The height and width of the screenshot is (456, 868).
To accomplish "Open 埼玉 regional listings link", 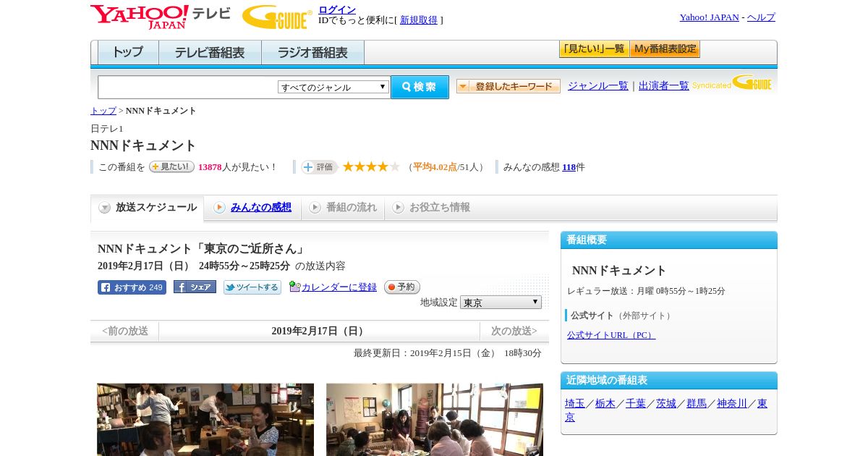I will pyautogui.click(x=575, y=404).
